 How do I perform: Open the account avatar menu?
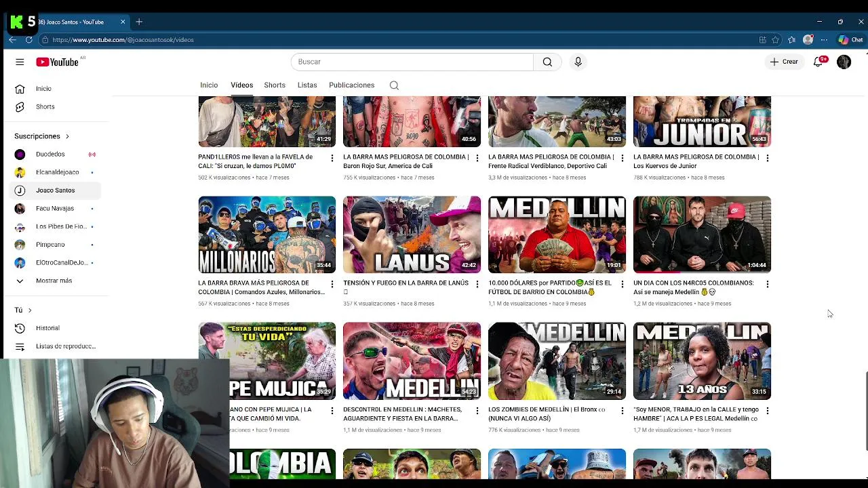click(x=844, y=62)
